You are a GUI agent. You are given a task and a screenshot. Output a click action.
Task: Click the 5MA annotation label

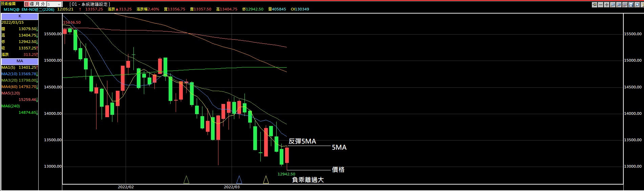(x=339, y=147)
